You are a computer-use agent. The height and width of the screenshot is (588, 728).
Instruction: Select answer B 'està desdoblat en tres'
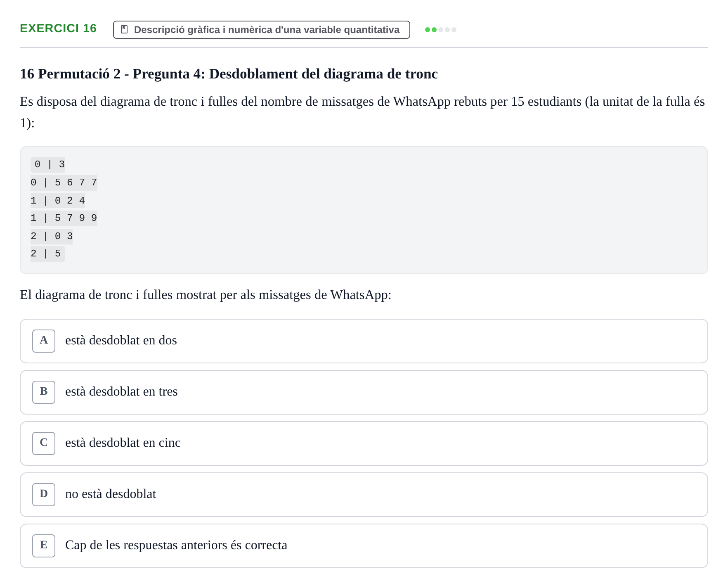tap(364, 392)
